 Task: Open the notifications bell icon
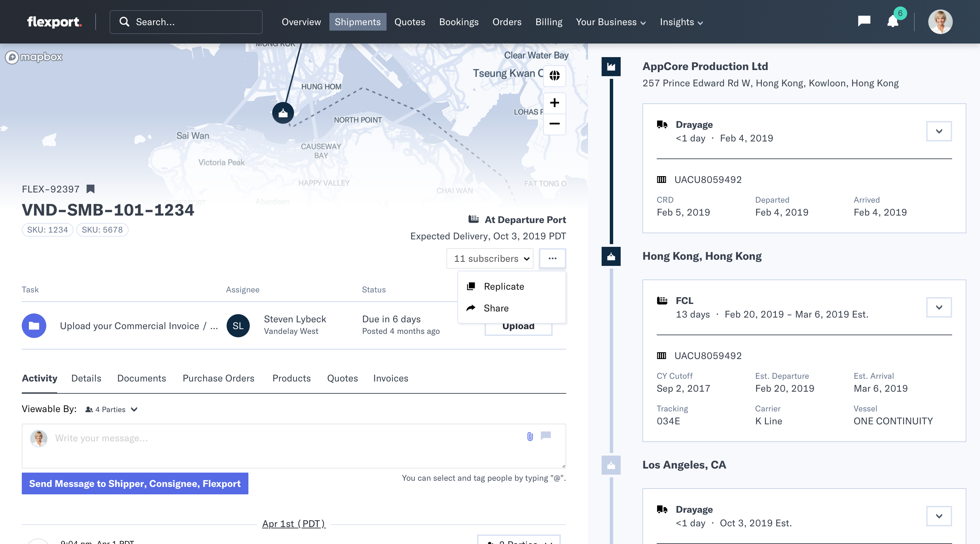tap(893, 22)
